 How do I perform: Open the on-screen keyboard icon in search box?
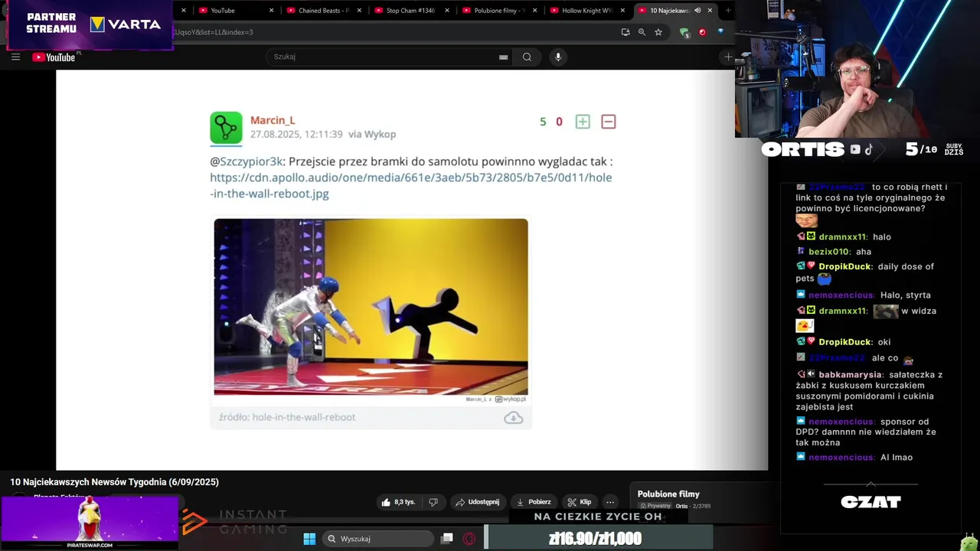pyautogui.click(x=503, y=57)
